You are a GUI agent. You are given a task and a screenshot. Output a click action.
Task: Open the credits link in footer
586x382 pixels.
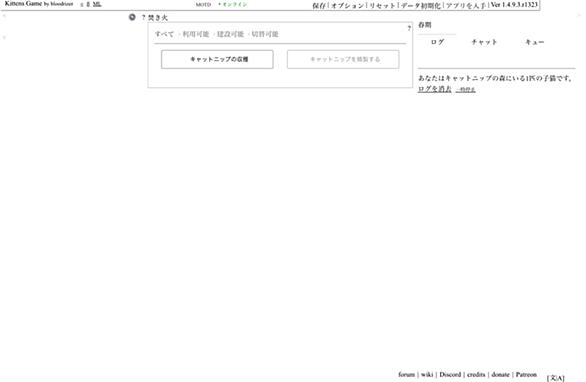pyautogui.click(x=476, y=374)
